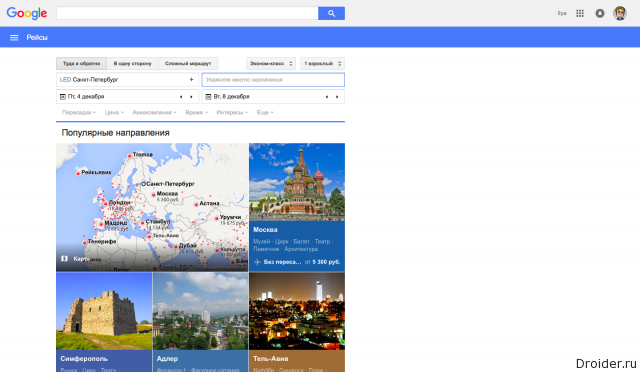This screenshot has width=640, height=372.
Task: Expand the Пересадки filter
Action: [x=79, y=112]
